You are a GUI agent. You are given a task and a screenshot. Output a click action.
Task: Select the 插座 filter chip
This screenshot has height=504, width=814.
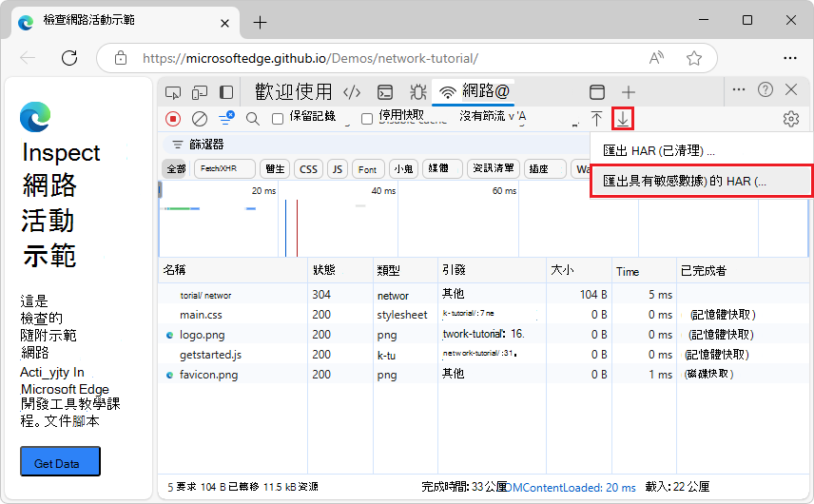[x=545, y=169]
